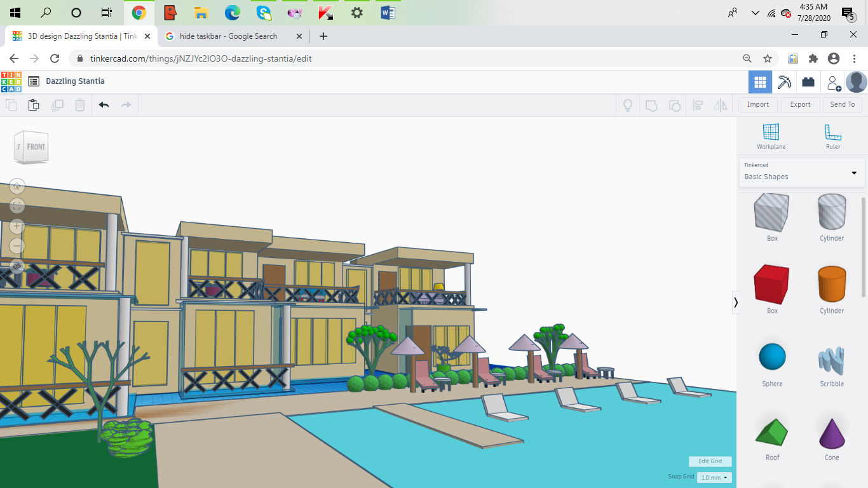Select the blue Sphere shape
The height and width of the screenshot is (488, 868).
point(772,358)
